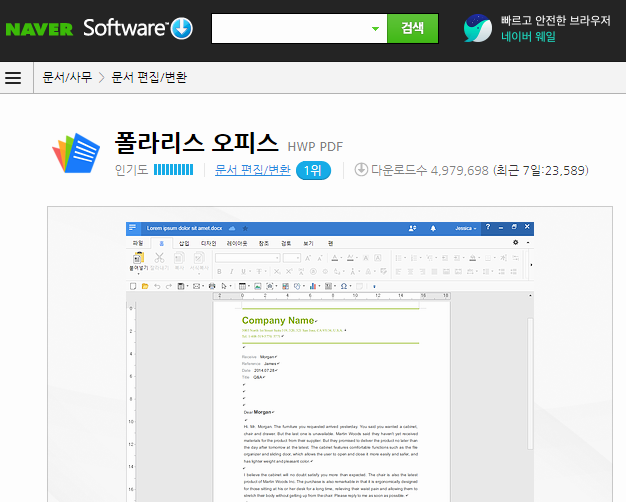Click the Company Name heading in the preview document

coord(278,320)
